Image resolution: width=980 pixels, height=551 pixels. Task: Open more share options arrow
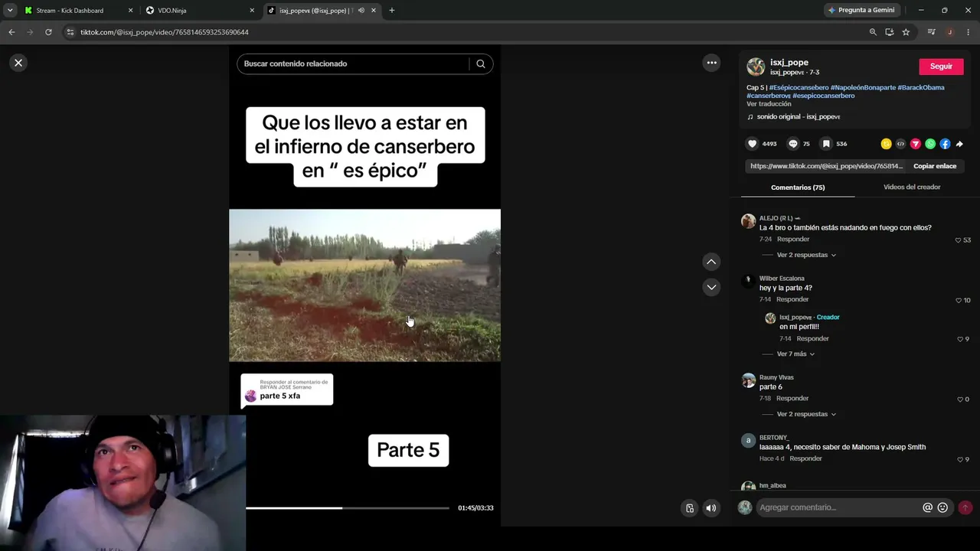click(x=959, y=144)
